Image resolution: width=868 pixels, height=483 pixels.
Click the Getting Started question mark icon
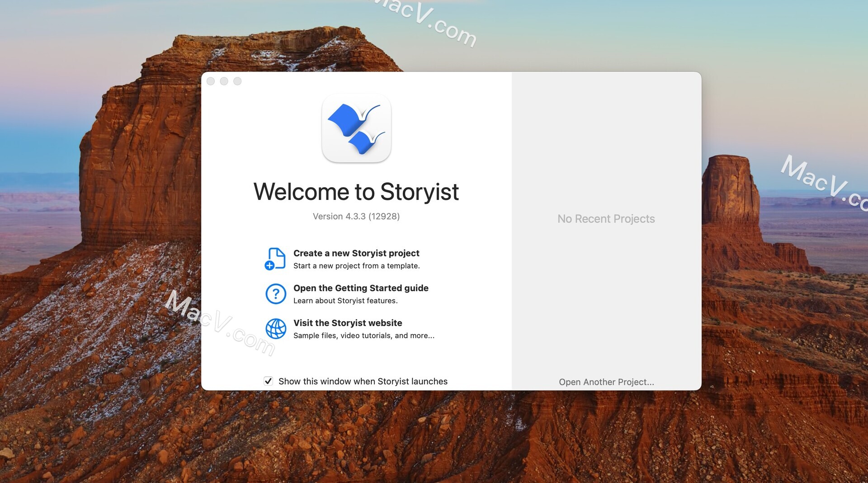tap(275, 294)
